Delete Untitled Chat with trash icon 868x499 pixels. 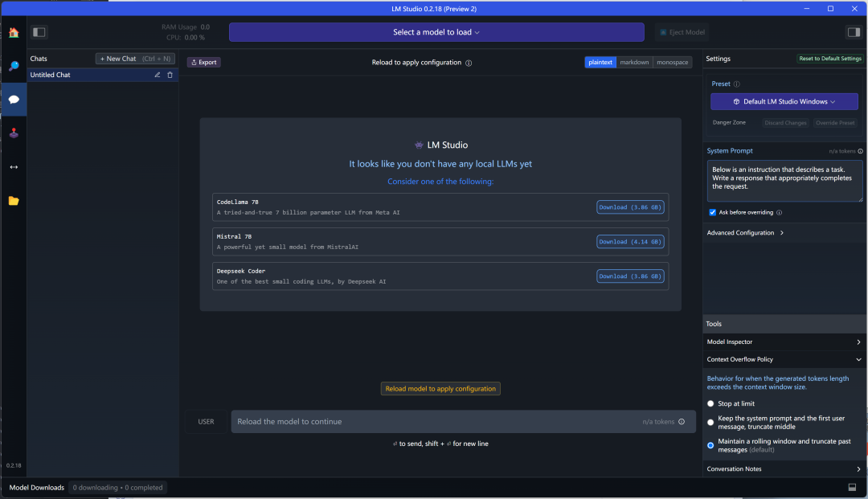170,75
